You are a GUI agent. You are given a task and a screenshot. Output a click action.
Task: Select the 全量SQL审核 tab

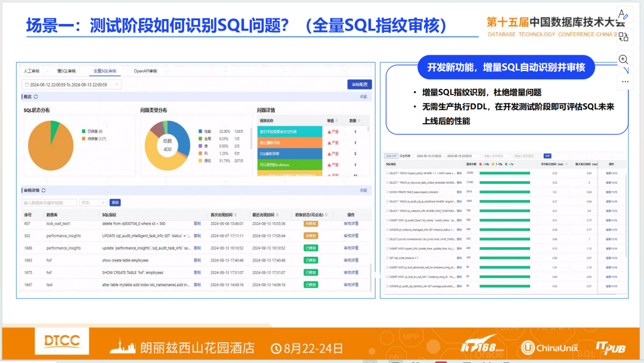(x=105, y=71)
